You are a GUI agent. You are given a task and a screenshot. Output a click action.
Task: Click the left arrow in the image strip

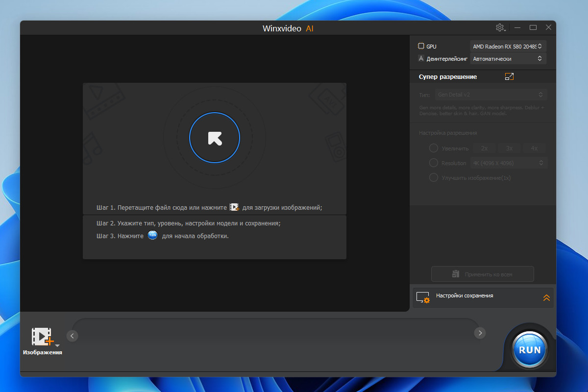(x=72, y=336)
